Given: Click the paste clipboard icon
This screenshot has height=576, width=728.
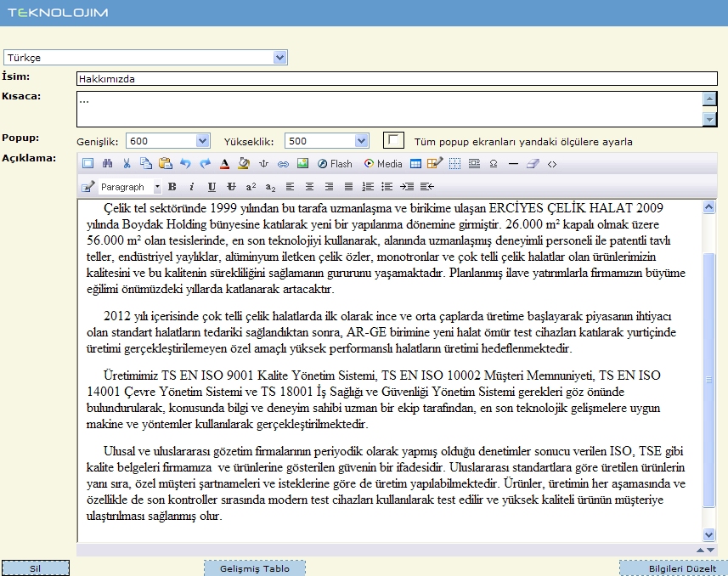Looking at the screenshot, I should 166,163.
